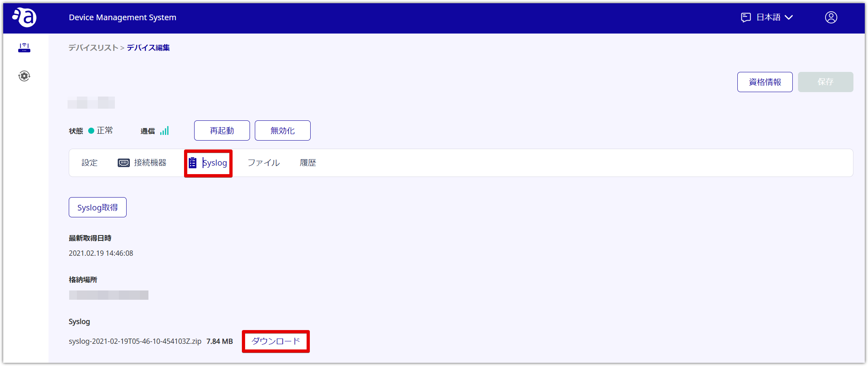Viewport: 868px width, 366px height.
Task: Click the 再起動 reboot button
Action: click(222, 130)
